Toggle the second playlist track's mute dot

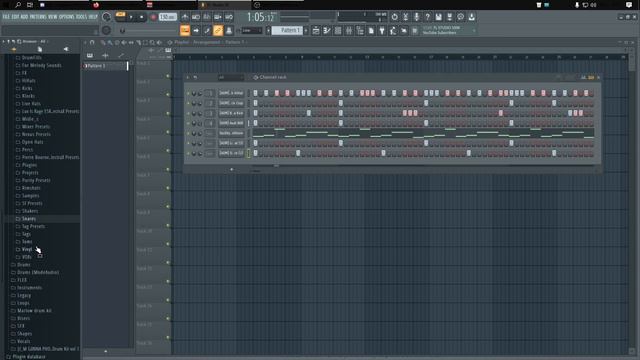click(168, 95)
